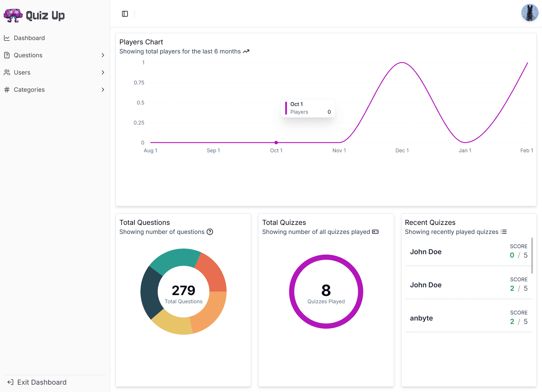
Task: Click the Aug 1 axis label
Action: click(x=150, y=150)
